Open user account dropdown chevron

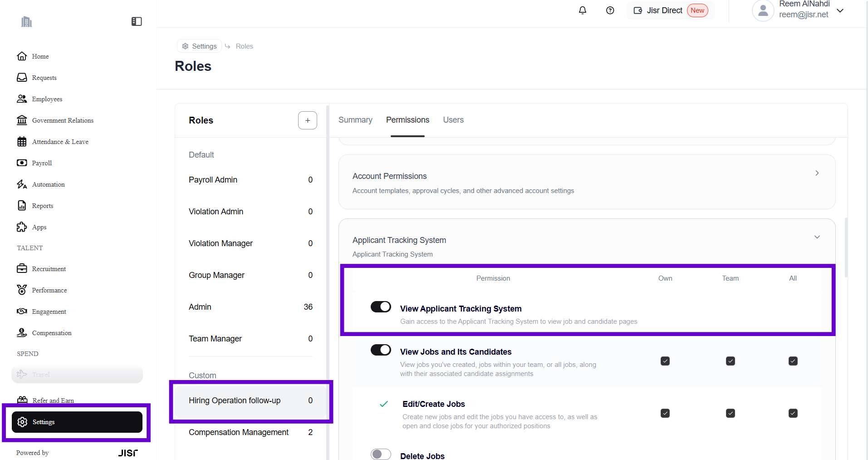[840, 10]
